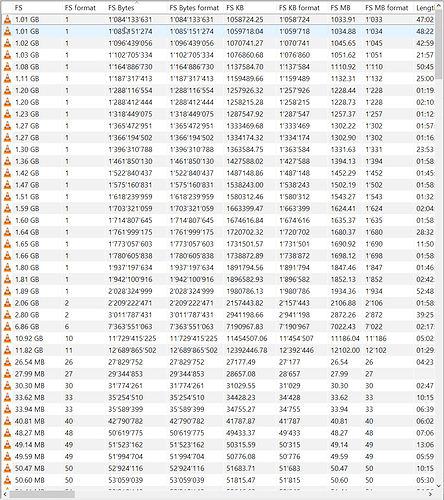Select the 33.62 MB file row
This screenshot has height=500, width=444.
pyautogui.click(x=218, y=398)
